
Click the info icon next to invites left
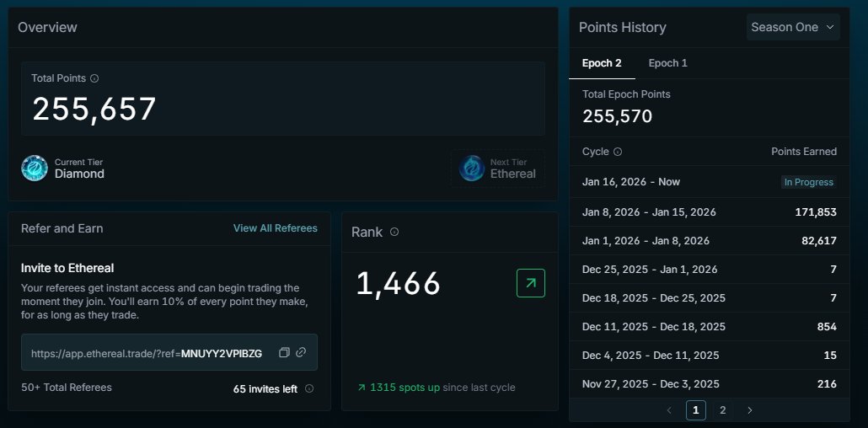309,388
